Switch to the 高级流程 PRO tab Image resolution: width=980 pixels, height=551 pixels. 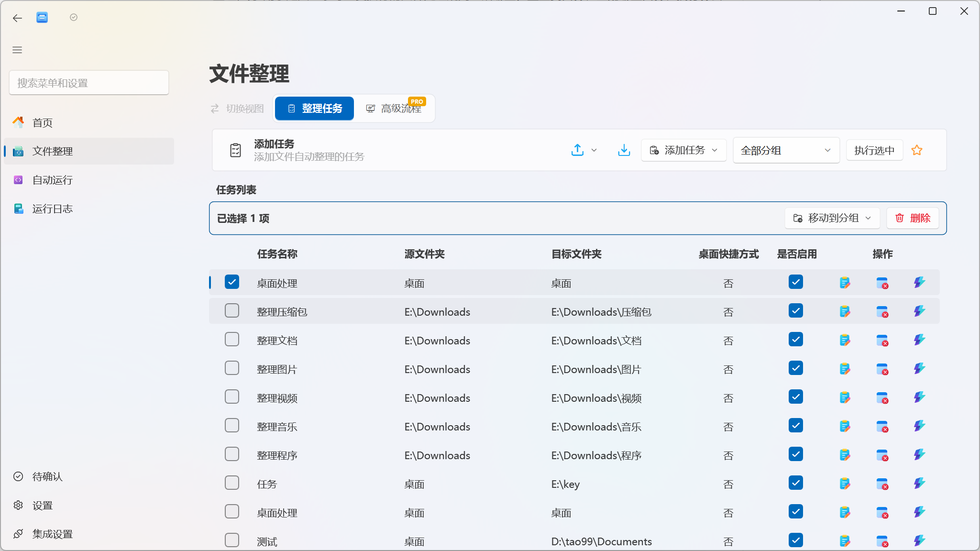(x=395, y=109)
